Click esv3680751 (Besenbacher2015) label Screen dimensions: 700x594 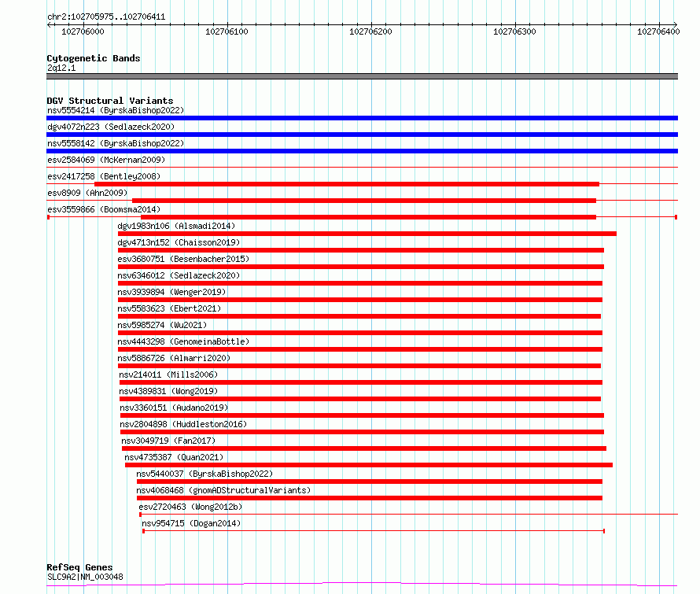(x=183, y=259)
